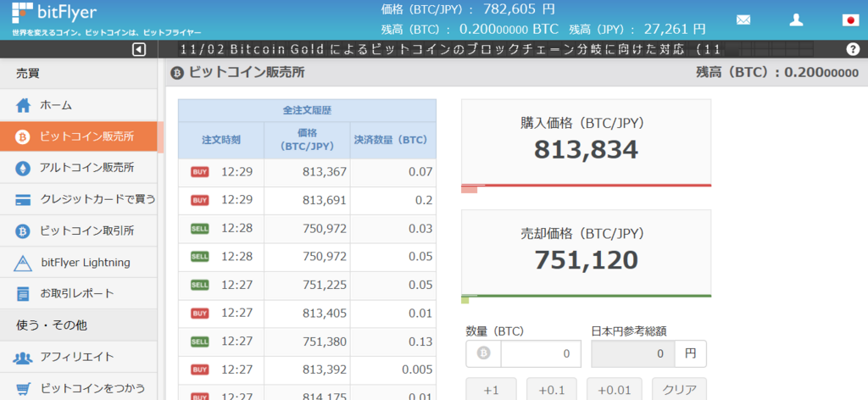The width and height of the screenshot is (868, 400).
Task: Click the 注文時刻 column header
Action: (x=221, y=141)
